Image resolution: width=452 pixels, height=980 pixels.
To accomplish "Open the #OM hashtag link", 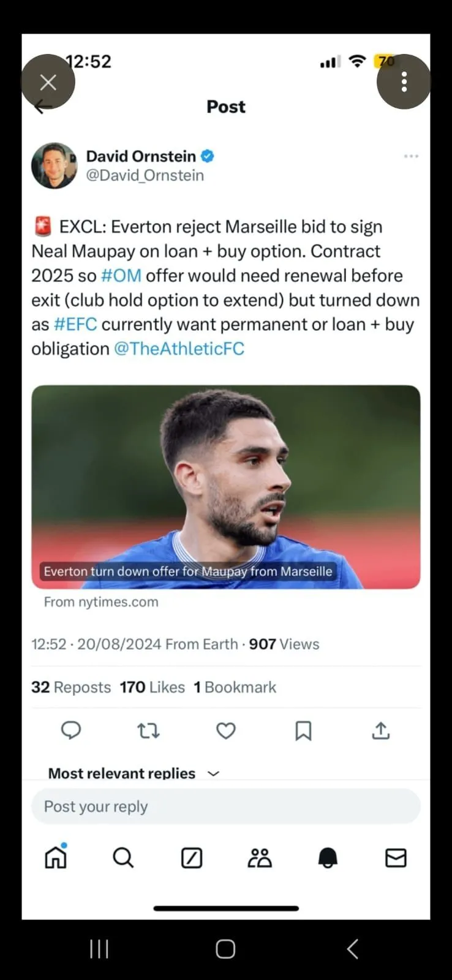I will (121, 276).
